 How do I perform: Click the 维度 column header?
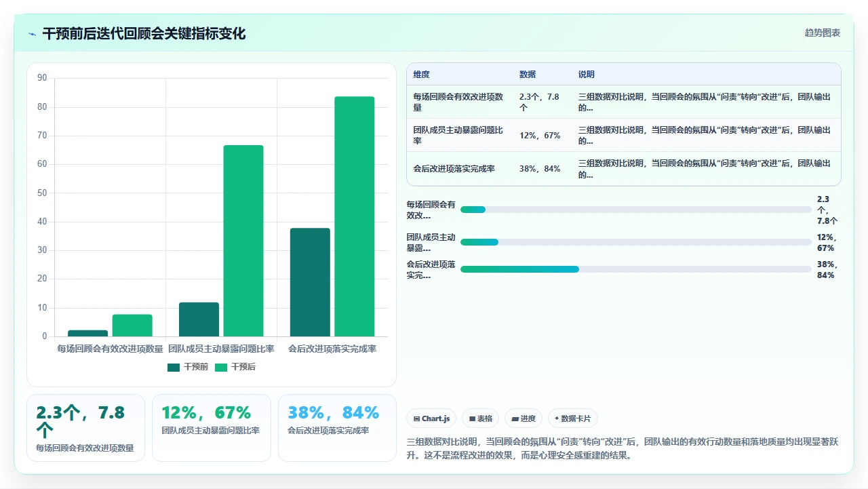(422, 75)
